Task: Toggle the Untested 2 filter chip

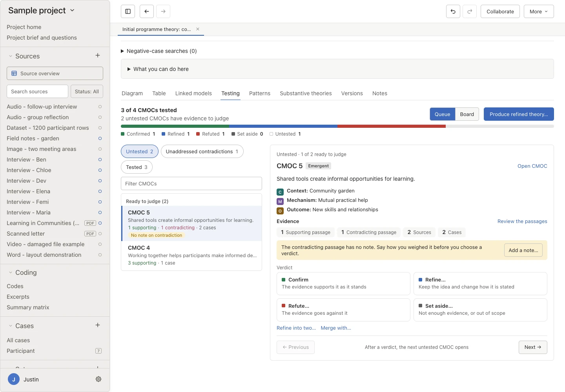Action: pyautogui.click(x=140, y=151)
